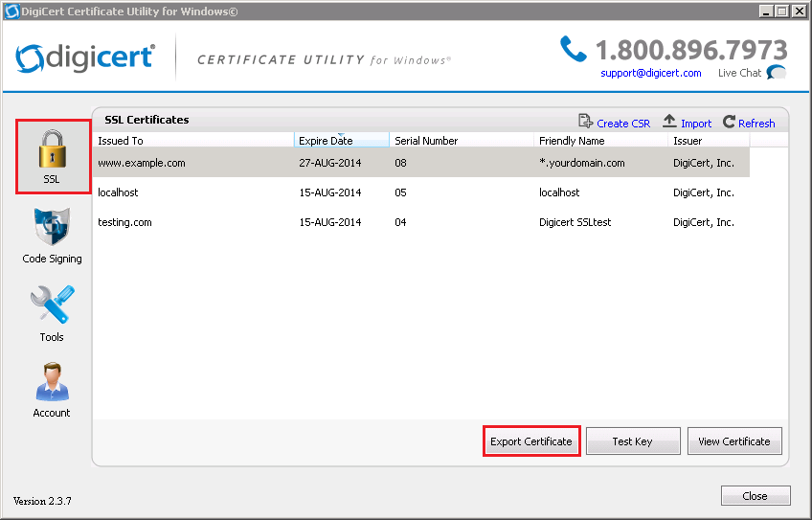Open the Tools wrench and screwdriver section
The width and height of the screenshot is (812, 520).
[x=52, y=313]
